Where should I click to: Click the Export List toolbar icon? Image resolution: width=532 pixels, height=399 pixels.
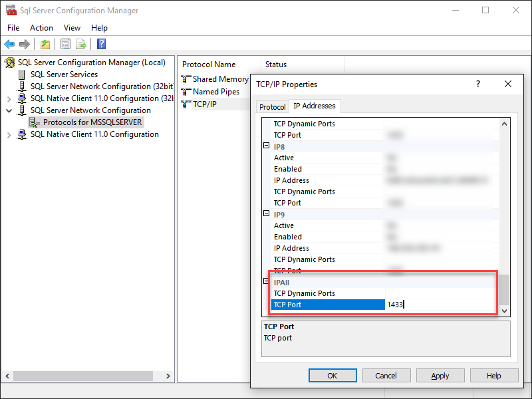81,44
